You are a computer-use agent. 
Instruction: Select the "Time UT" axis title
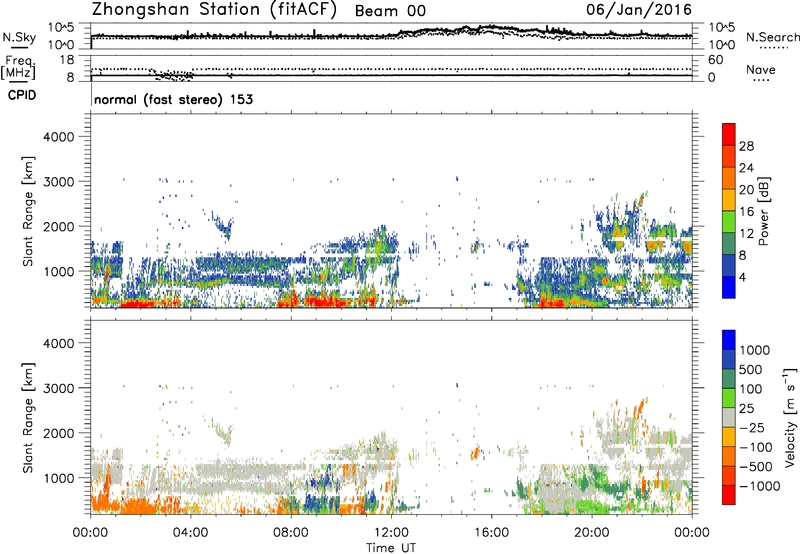point(391,548)
